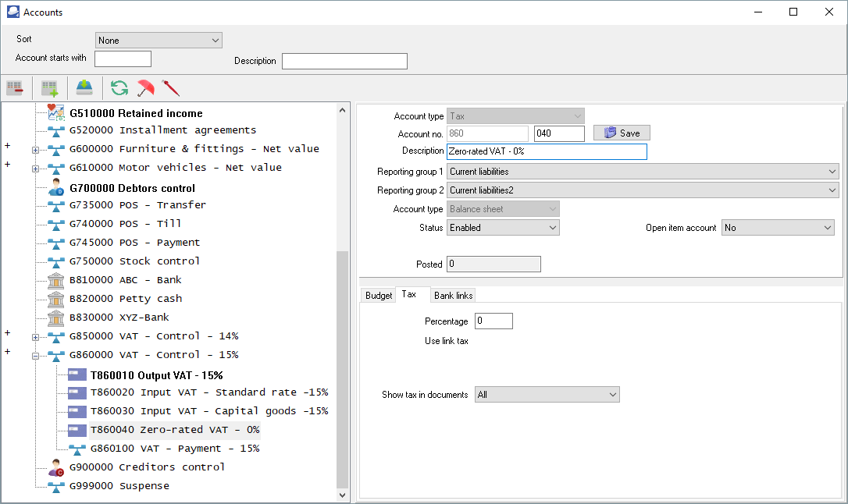Screen dimensions: 848x504
Task: Click the Posted value field
Action: (493, 264)
